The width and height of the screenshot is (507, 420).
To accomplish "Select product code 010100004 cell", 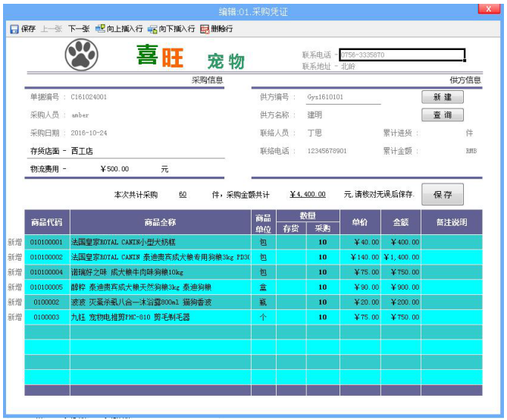I will point(47,272).
